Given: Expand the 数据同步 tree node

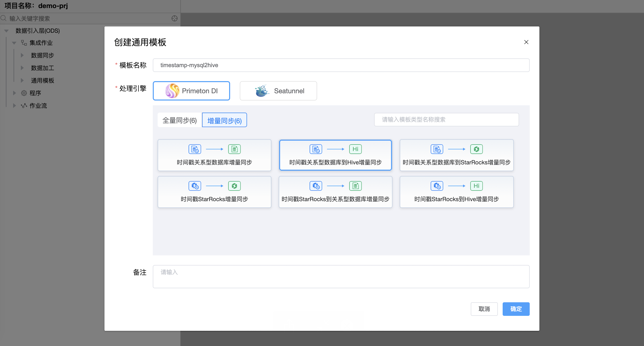Looking at the screenshot, I should [x=22, y=55].
